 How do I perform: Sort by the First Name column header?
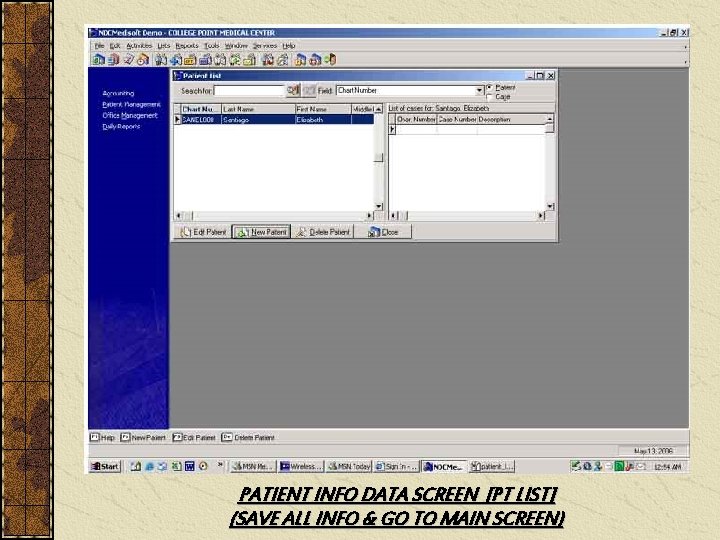pyautogui.click(x=323, y=109)
